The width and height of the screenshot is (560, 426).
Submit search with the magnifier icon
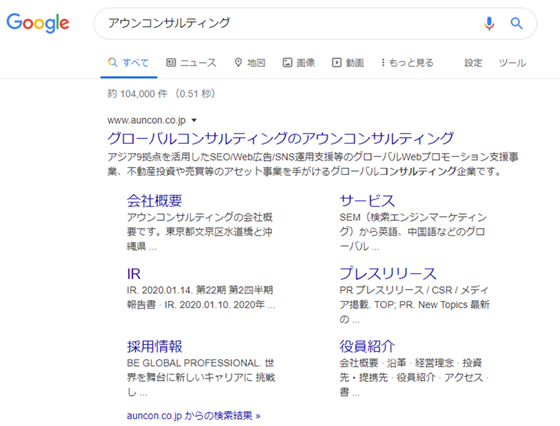[x=516, y=24]
